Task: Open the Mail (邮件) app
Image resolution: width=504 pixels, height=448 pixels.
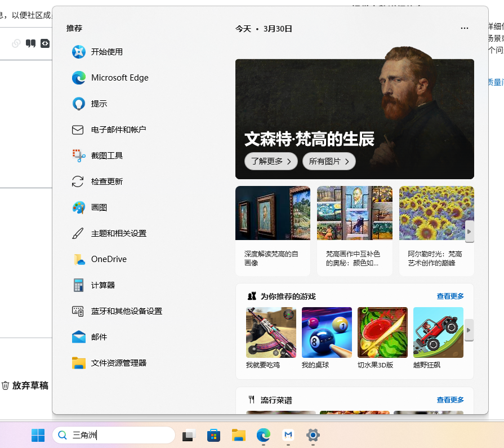Action: pos(100,336)
